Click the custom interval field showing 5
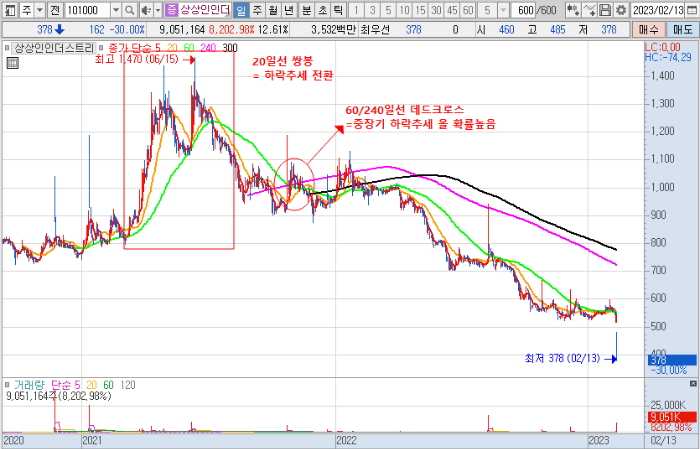This screenshot has width=700, height=449. [487, 10]
